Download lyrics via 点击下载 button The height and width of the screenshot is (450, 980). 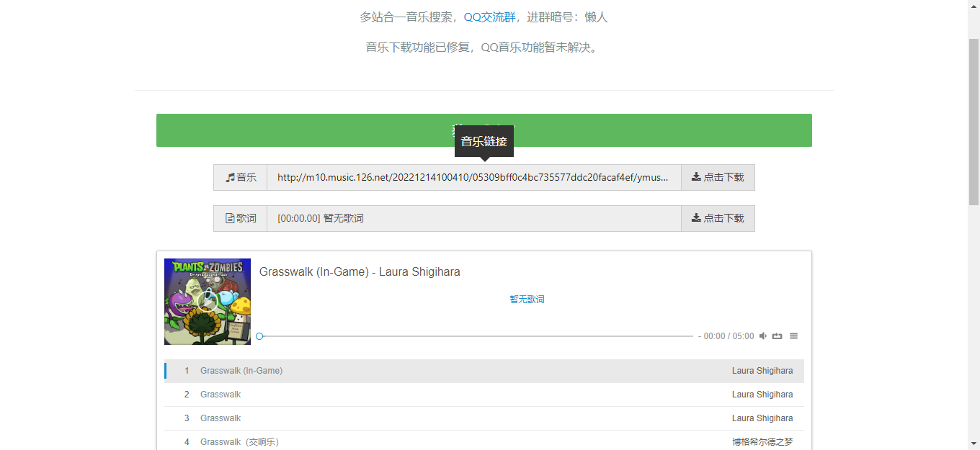coord(718,218)
